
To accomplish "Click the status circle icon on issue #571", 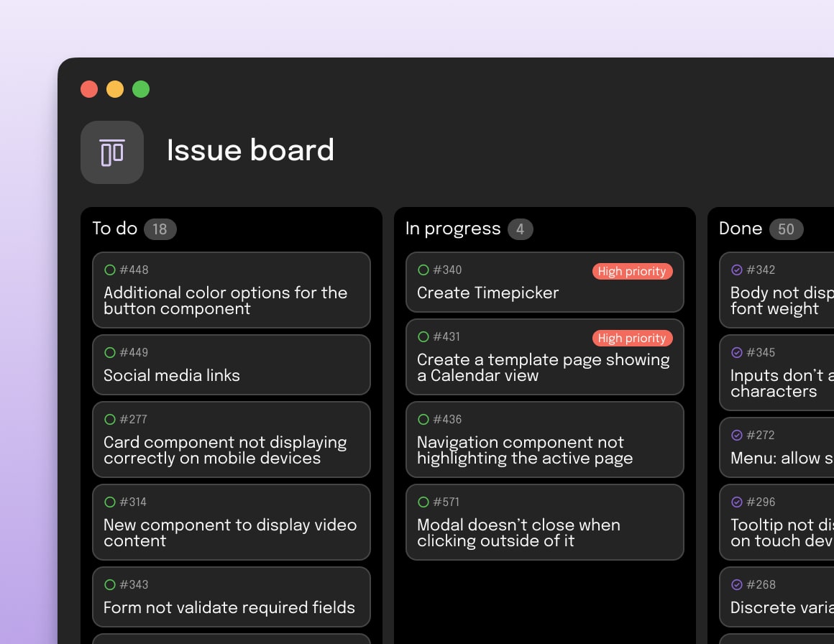I will point(423,502).
